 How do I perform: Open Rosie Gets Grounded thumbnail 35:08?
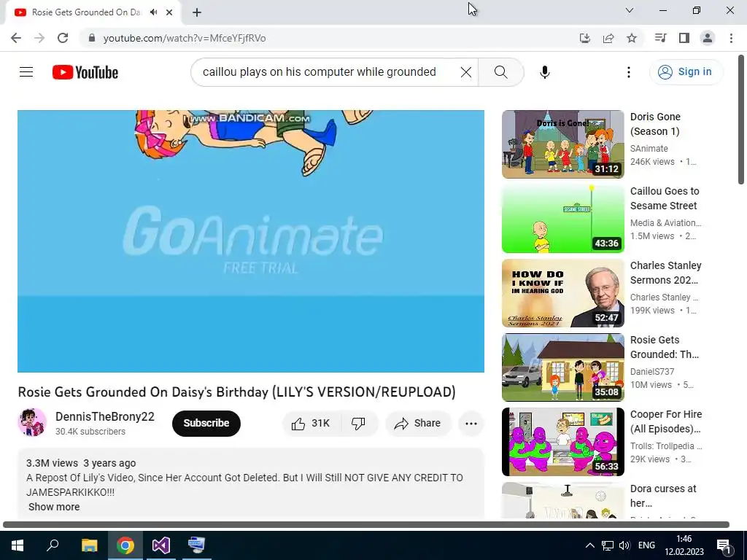[562, 367]
